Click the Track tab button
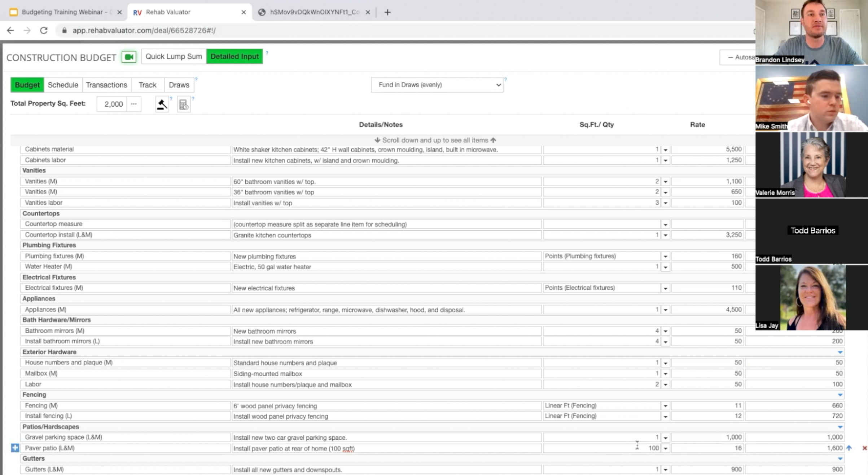The image size is (868, 475). [148, 85]
